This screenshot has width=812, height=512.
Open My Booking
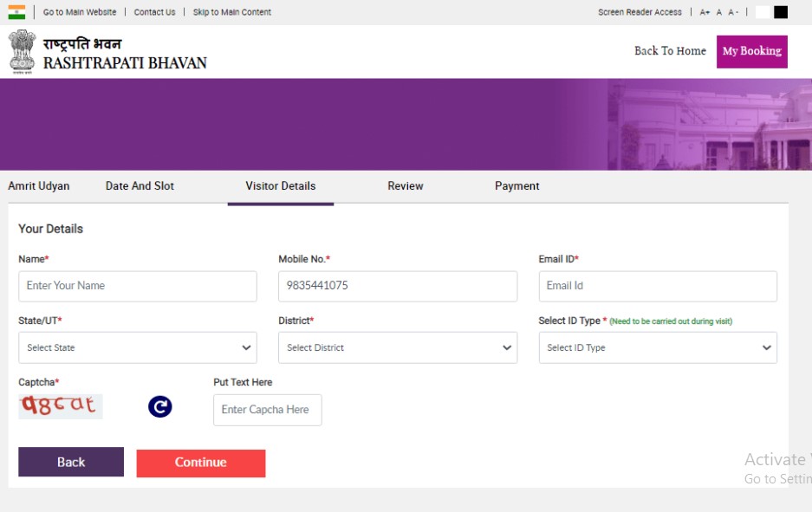coord(752,51)
